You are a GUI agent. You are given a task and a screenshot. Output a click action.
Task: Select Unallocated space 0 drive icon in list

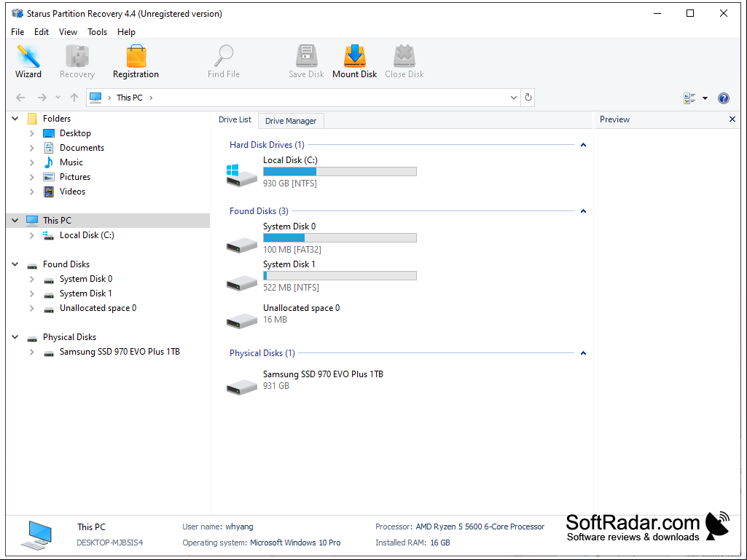pos(241,320)
